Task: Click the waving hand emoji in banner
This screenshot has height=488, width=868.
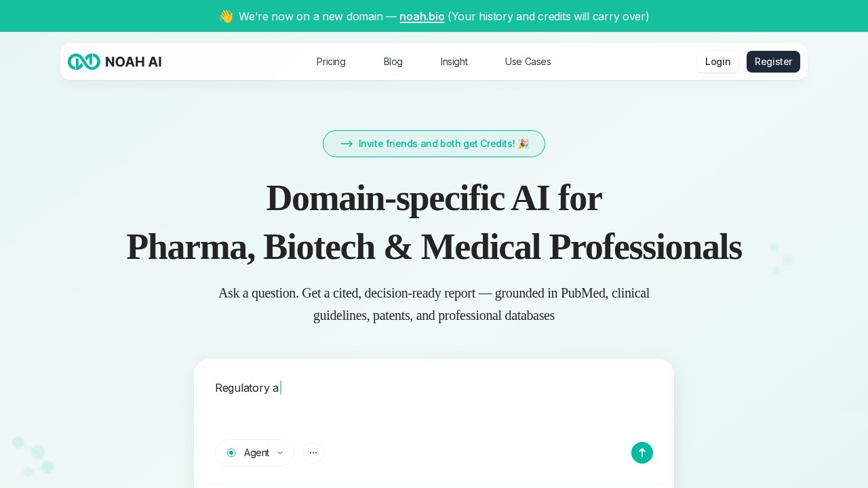Action: click(x=226, y=16)
